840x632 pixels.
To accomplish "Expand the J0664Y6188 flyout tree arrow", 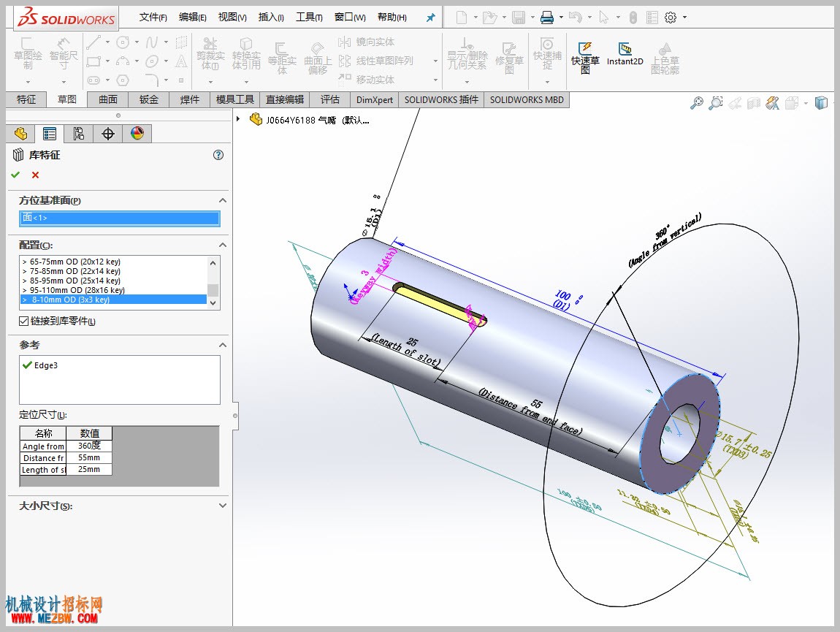I will [x=238, y=118].
